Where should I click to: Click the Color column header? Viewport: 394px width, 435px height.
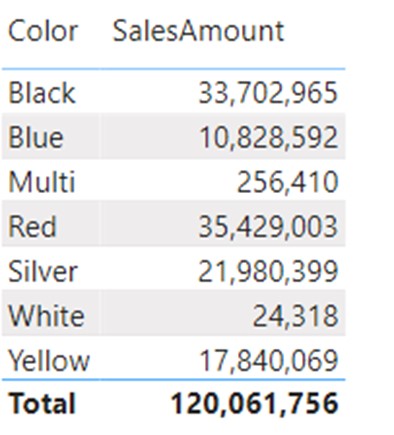pyautogui.click(x=43, y=31)
